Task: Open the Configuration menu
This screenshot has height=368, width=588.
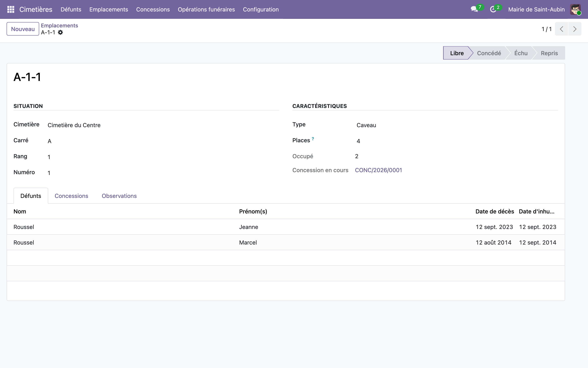Action: pos(261,9)
